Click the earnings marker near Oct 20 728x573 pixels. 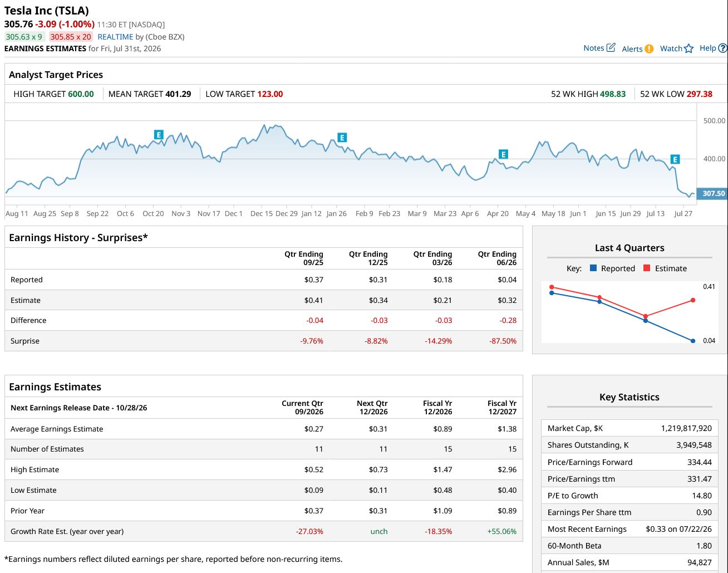coord(159,135)
